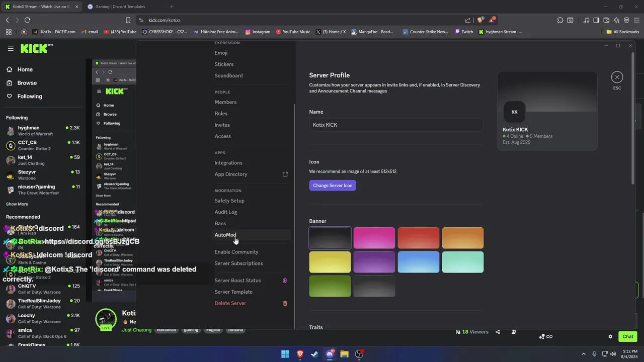Viewport: 644px width, 362px height.
Task: Select the green banner color
Action: pos(330,286)
